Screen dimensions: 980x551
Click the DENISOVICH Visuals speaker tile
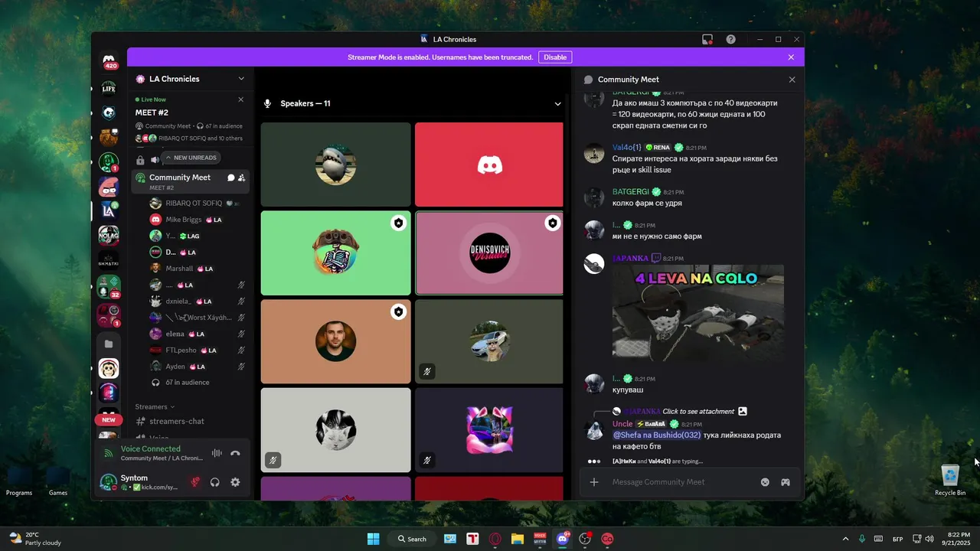pyautogui.click(x=488, y=253)
